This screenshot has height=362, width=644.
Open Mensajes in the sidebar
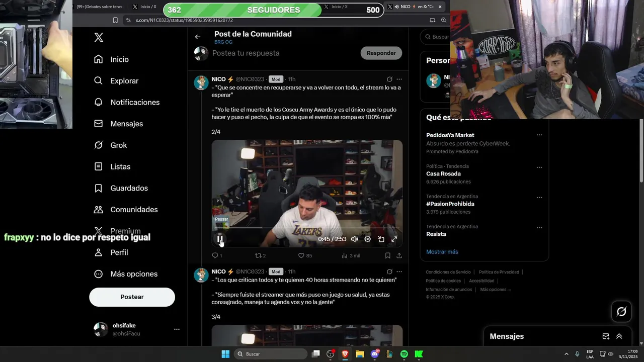click(118, 124)
